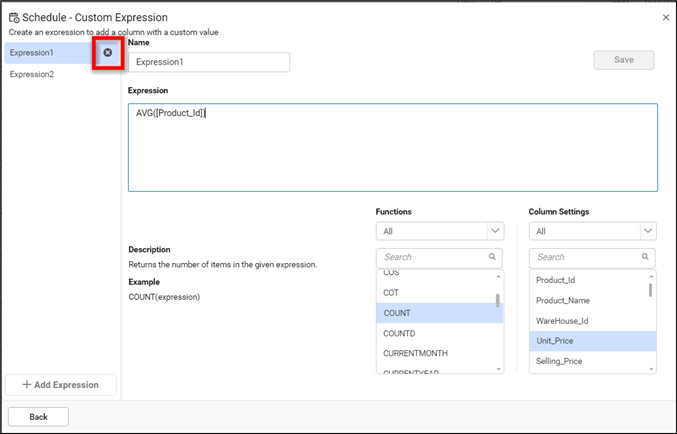Click the Schedule dialog title icon
This screenshot has width=677, height=434.
pos(13,18)
